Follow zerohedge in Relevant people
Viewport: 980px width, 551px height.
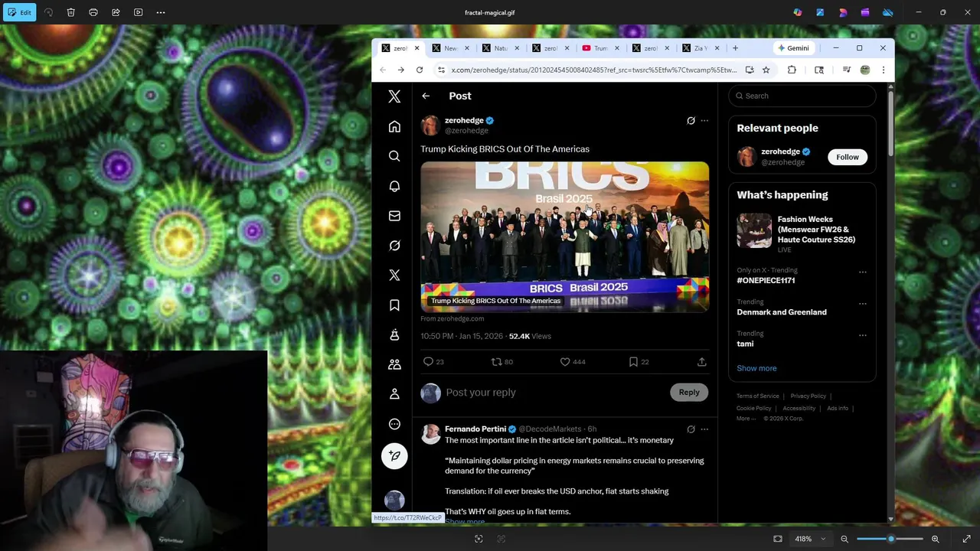(847, 157)
